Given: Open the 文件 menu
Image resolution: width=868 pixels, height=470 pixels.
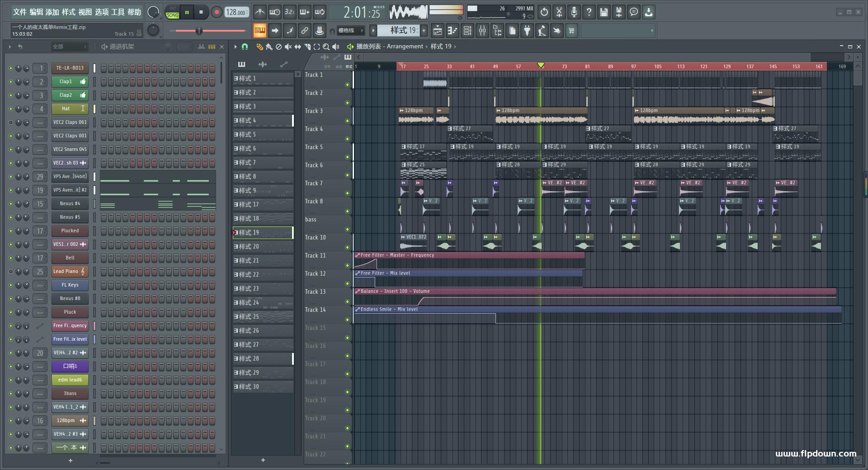Looking at the screenshot, I should click(x=20, y=12).
